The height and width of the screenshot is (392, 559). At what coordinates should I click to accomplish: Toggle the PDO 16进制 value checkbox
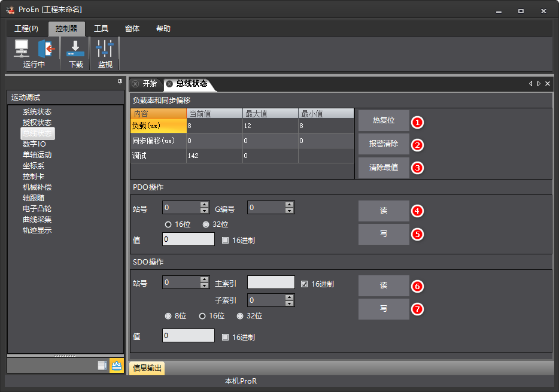(225, 241)
